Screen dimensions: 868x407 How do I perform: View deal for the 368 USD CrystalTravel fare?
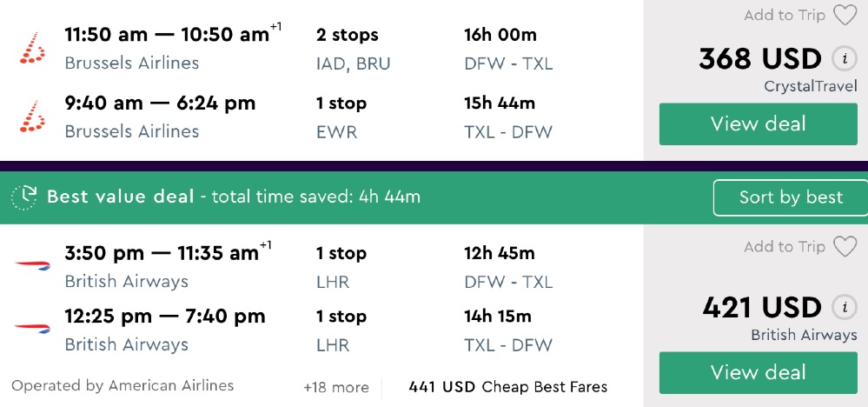[758, 123]
